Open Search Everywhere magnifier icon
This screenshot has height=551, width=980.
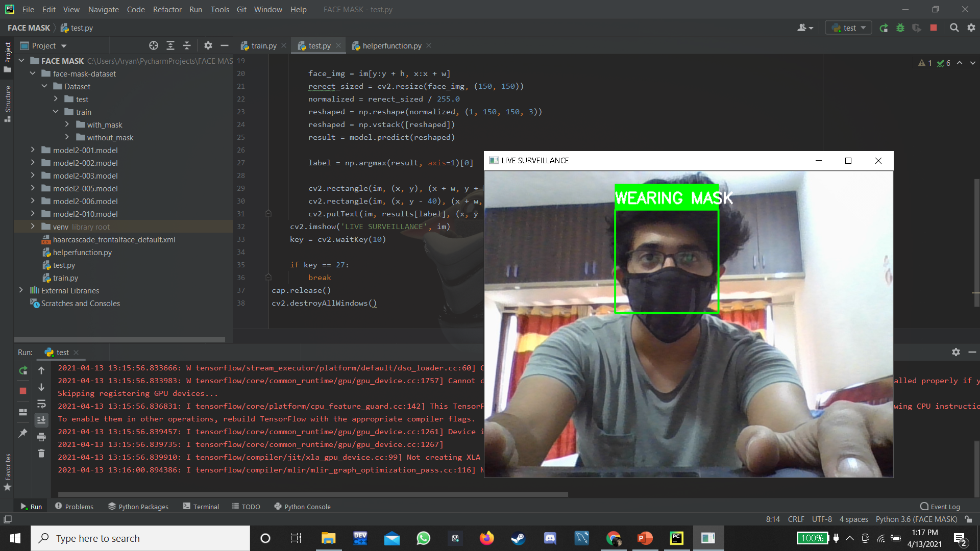click(x=954, y=28)
